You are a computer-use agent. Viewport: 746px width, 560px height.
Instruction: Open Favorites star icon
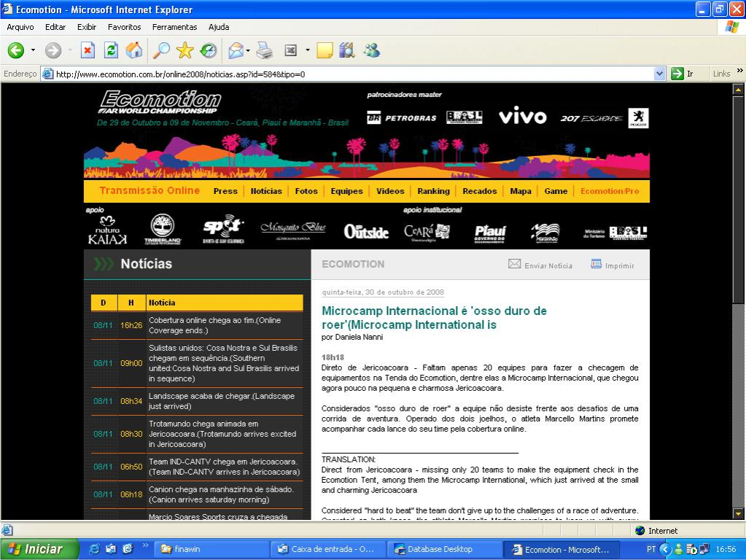pyautogui.click(x=184, y=50)
